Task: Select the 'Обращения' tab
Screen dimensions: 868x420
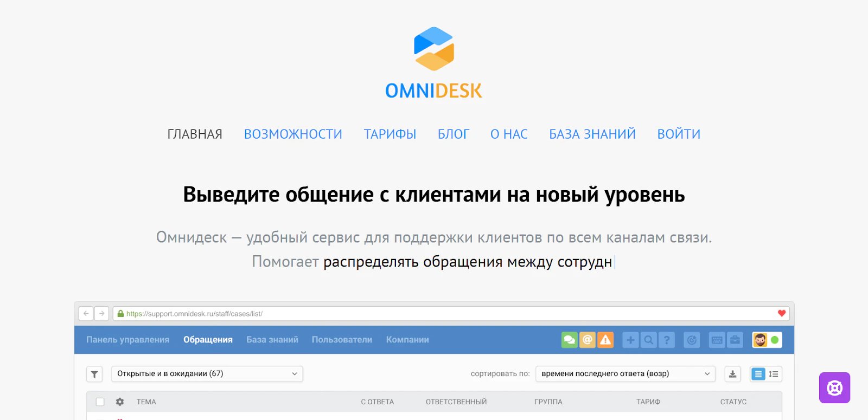Action: click(x=208, y=340)
